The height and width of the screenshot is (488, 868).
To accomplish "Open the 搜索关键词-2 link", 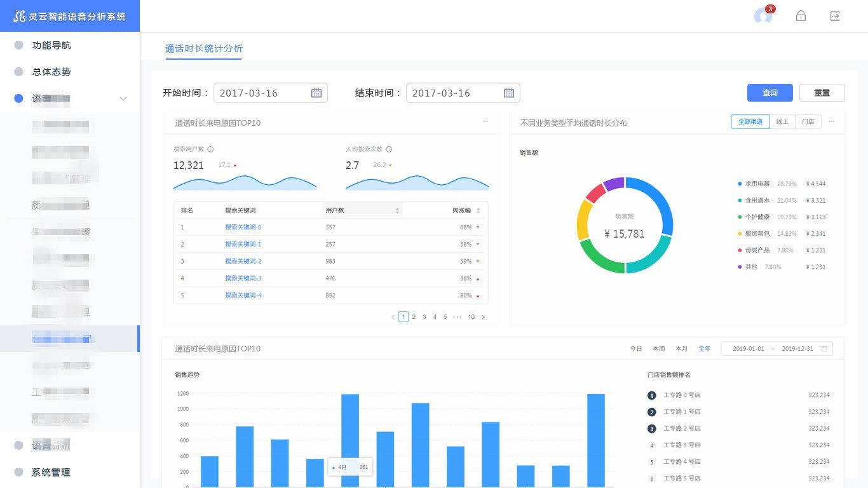I will coord(243,261).
